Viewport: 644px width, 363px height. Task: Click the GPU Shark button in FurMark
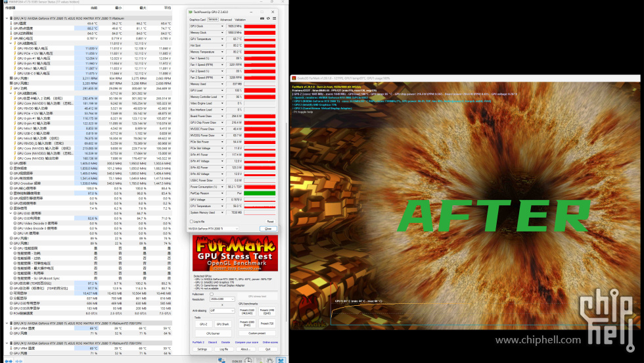pyautogui.click(x=223, y=324)
